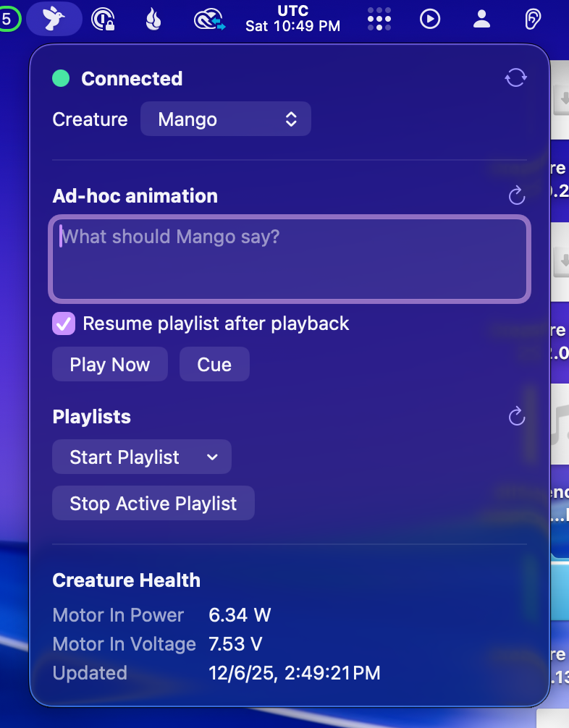
Task: Click the Motor In Power label
Action: (119, 614)
